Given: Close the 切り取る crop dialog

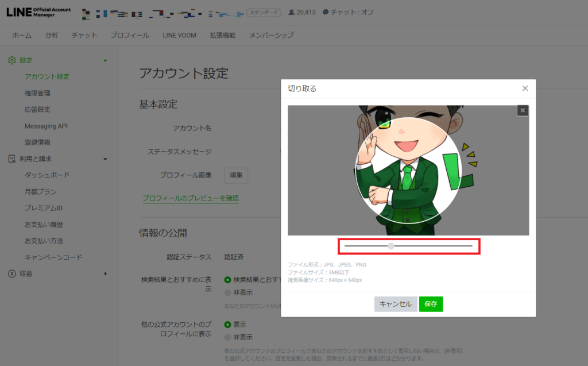Looking at the screenshot, I should coord(524,88).
